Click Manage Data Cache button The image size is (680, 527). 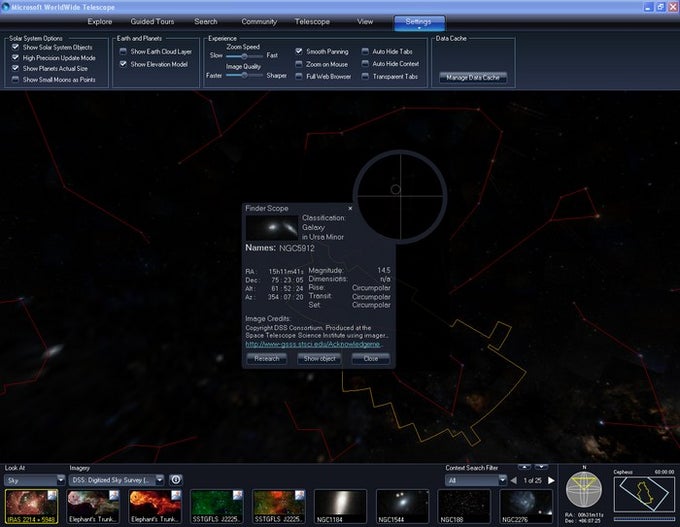point(473,77)
